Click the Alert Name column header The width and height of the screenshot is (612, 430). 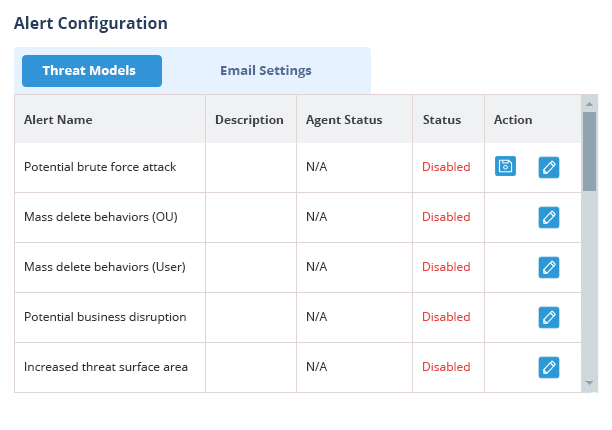[x=58, y=120]
